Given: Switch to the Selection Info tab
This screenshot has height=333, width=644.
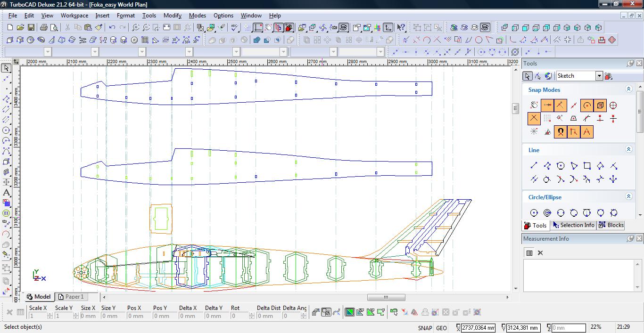Looking at the screenshot, I should click(573, 225).
